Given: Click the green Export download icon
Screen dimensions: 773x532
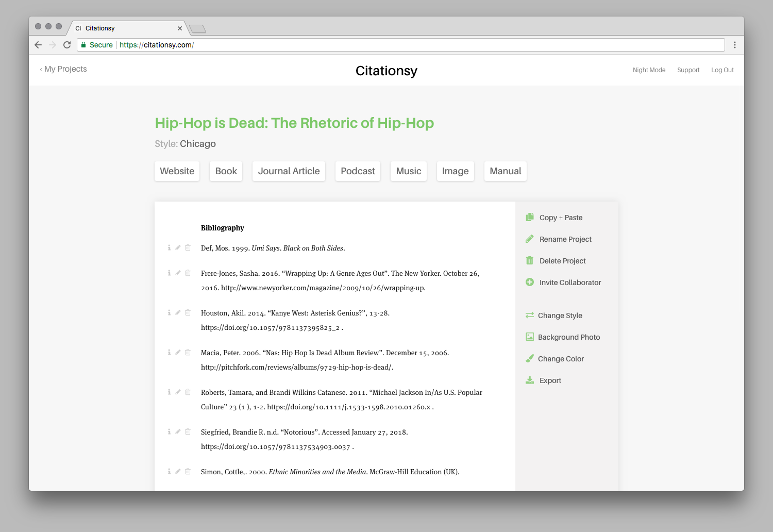Looking at the screenshot, I should click(x=530, y=380).
